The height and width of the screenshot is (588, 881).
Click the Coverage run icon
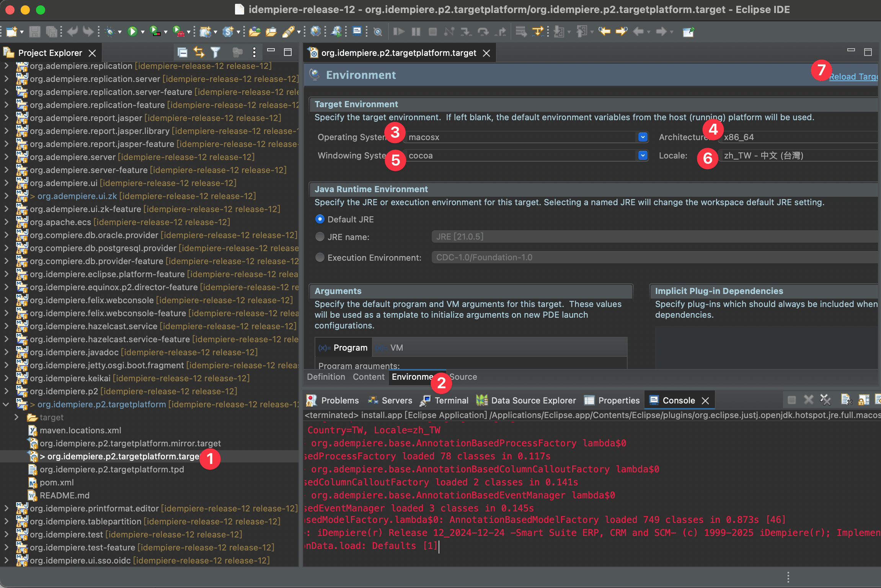pos(155,31)
